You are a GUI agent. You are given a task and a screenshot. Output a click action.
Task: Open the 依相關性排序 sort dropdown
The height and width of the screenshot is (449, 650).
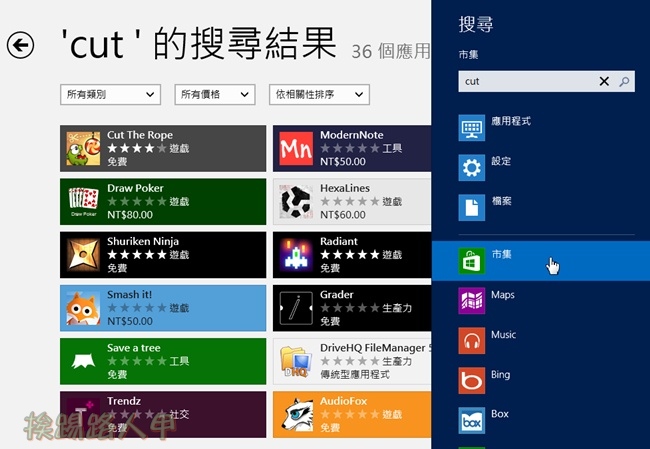coord(319,95)
